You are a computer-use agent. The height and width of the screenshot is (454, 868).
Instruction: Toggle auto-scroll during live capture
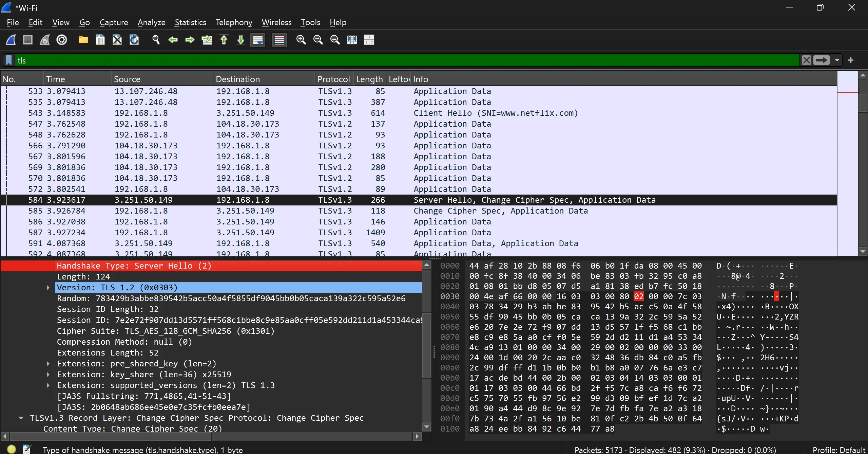258,40
